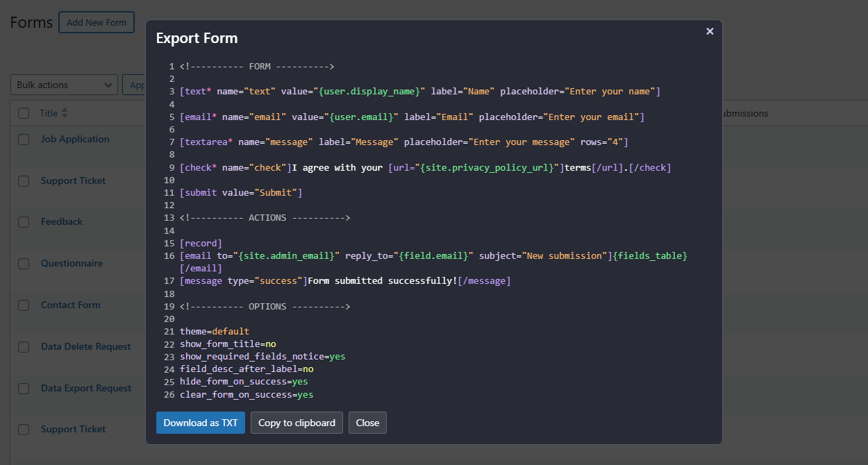Check the bottom Support Ticket checkbox

(x=23, y=429)
